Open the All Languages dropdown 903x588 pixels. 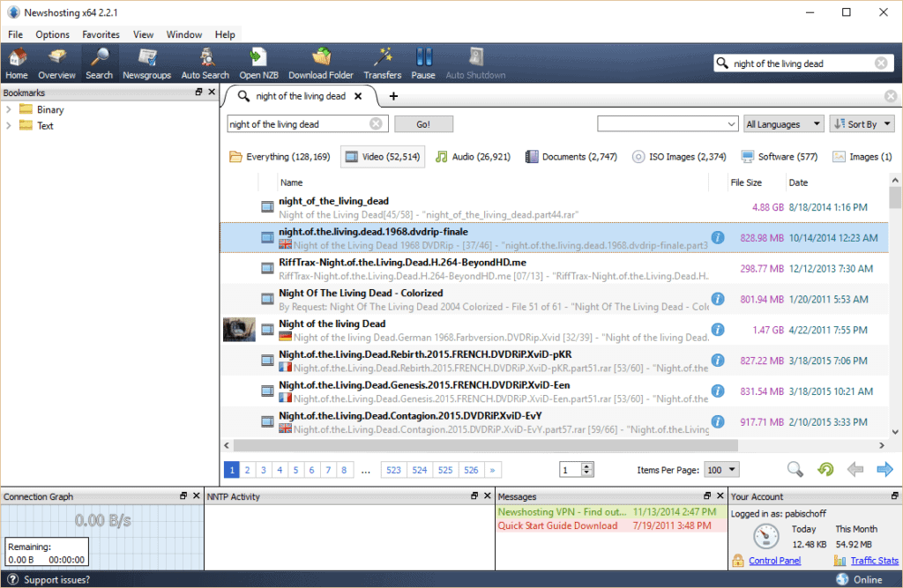[784, 123]
